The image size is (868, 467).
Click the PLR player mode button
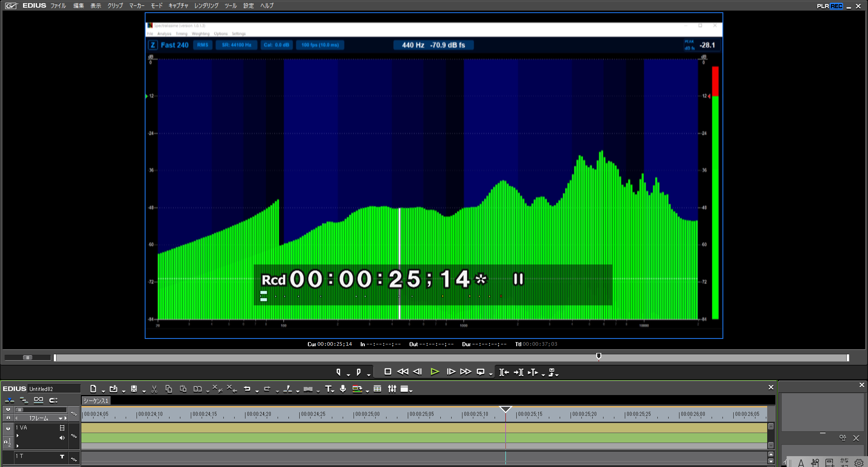tap(823, 6)
